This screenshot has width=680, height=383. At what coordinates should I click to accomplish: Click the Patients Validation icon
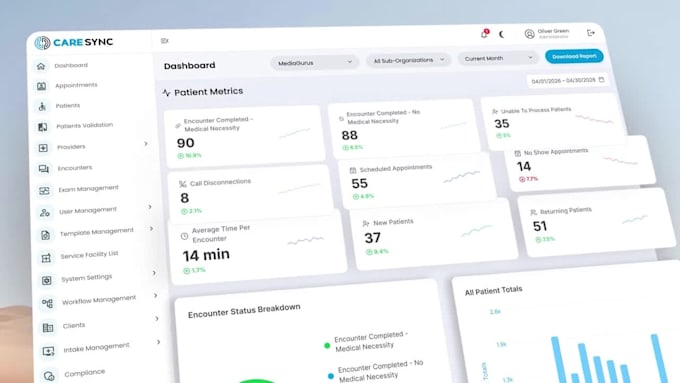[x=42, y=127]
